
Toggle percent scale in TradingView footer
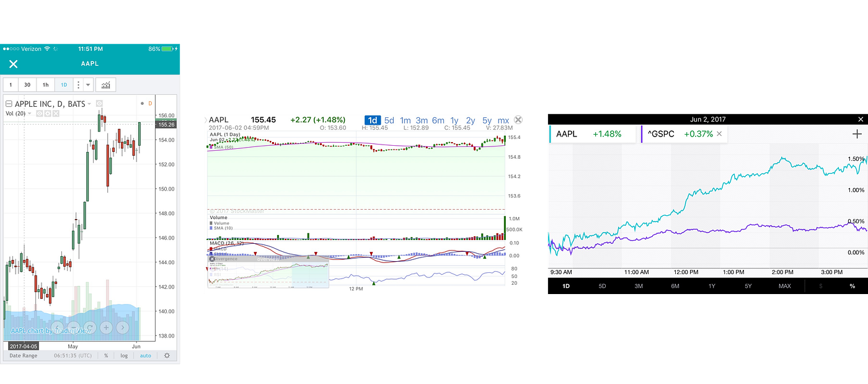click(x=106, y=355)
